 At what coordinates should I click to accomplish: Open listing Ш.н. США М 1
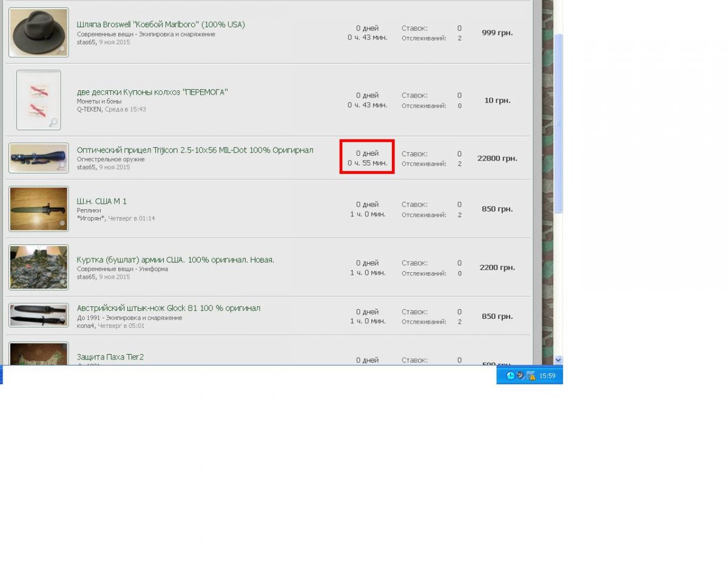pos(101,201)
